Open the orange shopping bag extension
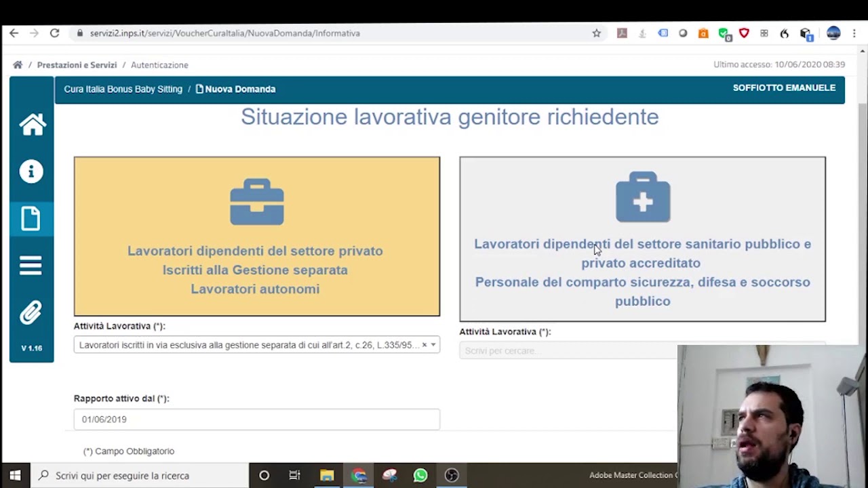 (703, 33)
